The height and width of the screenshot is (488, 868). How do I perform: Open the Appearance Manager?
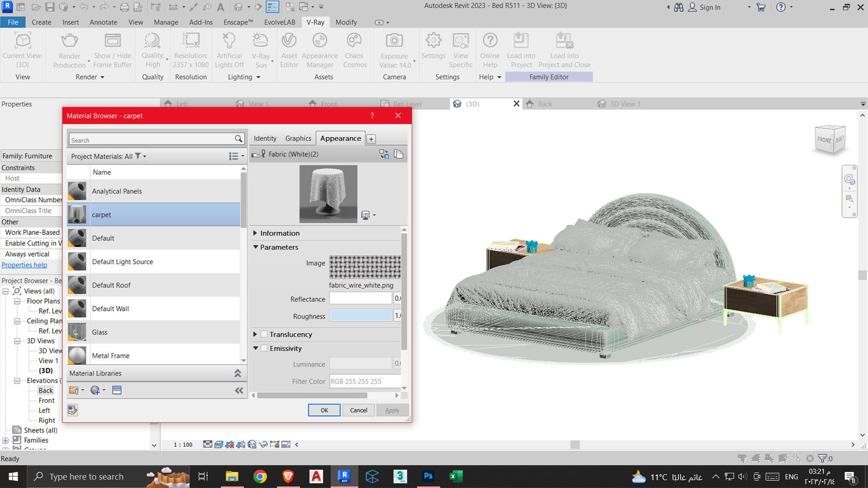coord(320,51)
